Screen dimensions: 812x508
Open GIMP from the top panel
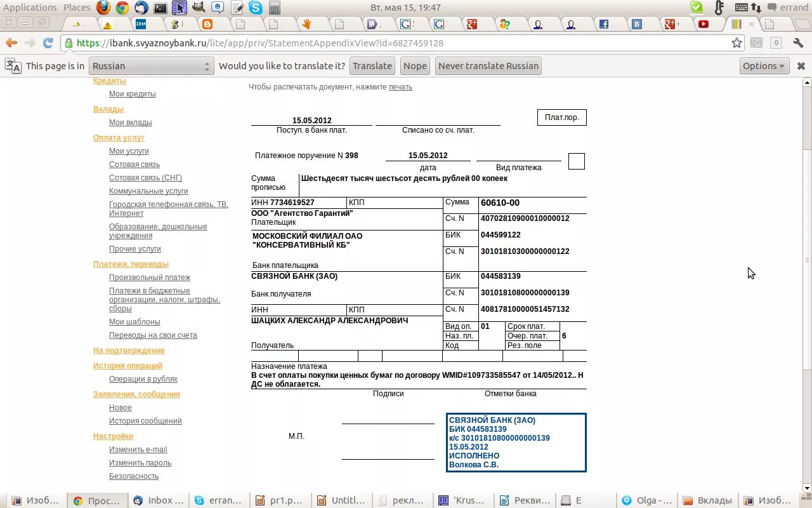(x=199, y=8)
